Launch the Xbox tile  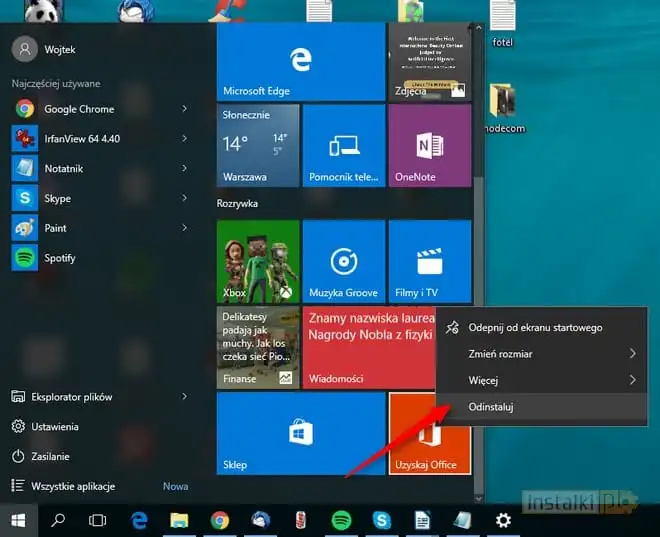coord(258,261)
